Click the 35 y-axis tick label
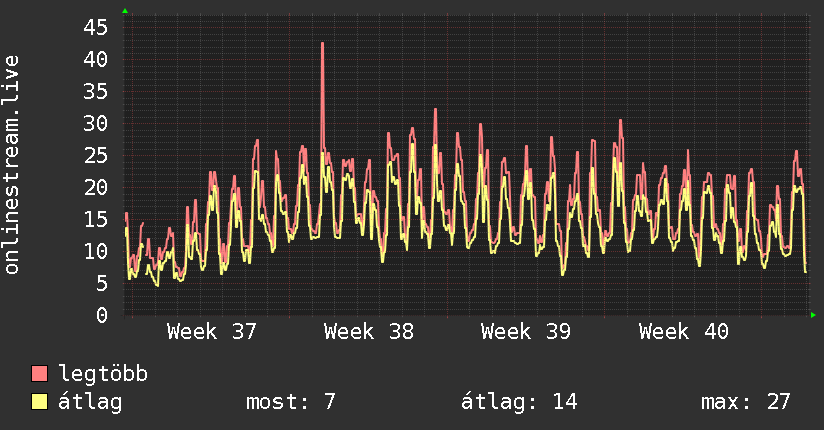The width and height of the screenshot is (824, 430). point(96,91)
